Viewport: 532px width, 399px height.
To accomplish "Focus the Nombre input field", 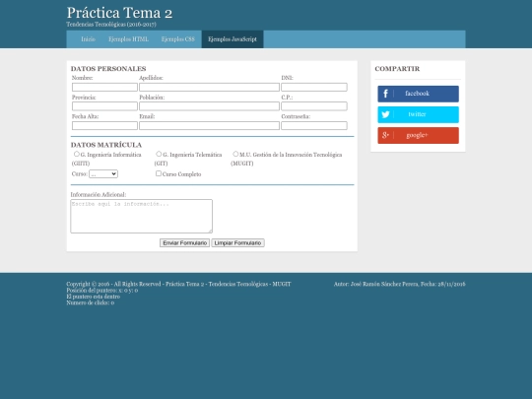I will 104,88.
